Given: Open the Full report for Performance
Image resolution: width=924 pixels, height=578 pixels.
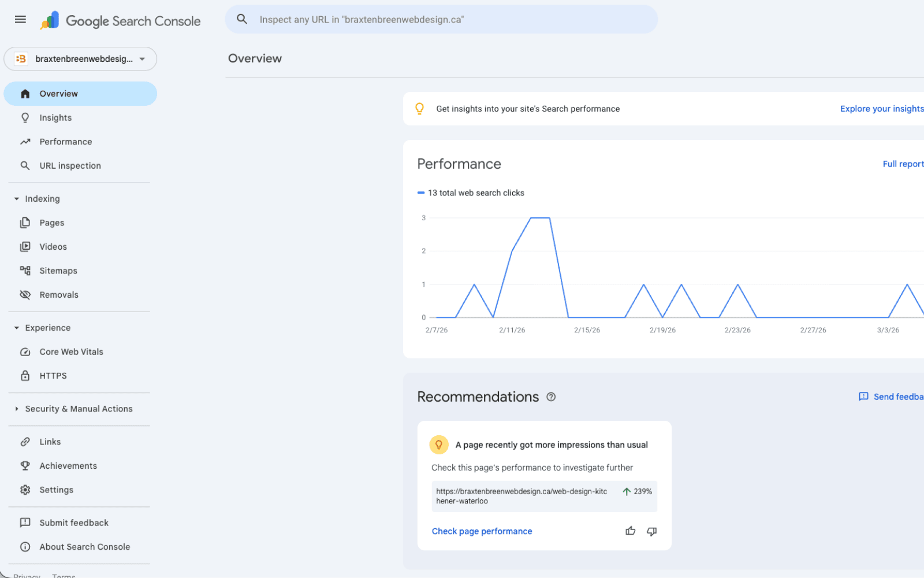Looking at the screenshot, I should click(903, 164).
